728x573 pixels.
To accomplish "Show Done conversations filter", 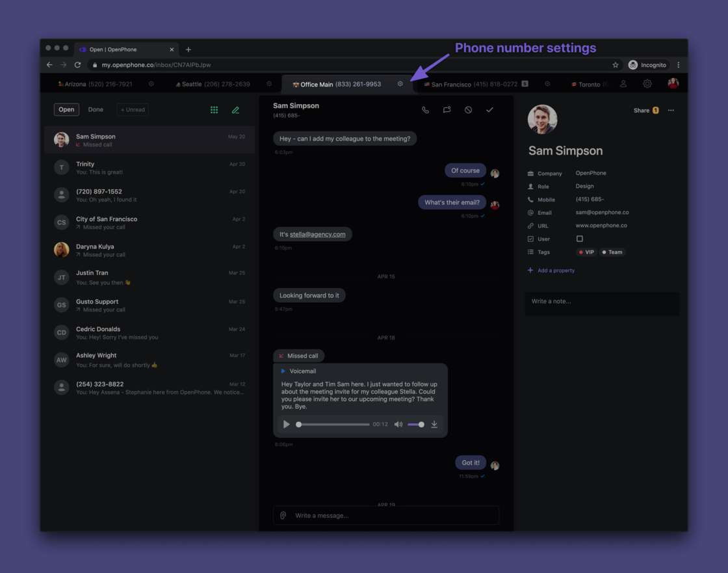I will tap(96, 109).
